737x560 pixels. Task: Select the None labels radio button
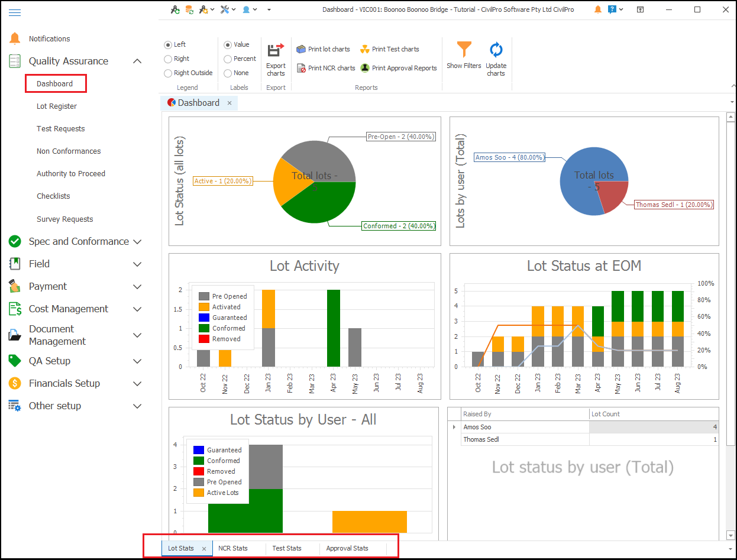point(228,73)
